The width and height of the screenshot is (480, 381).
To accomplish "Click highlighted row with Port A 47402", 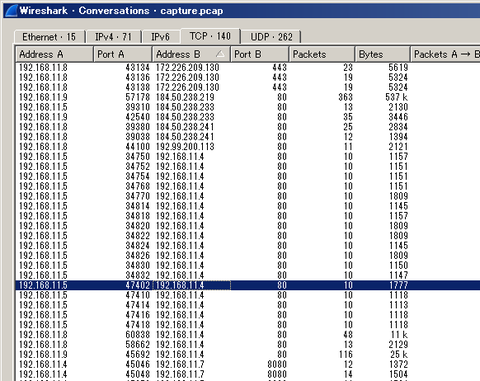I will [x=248, y=285].
